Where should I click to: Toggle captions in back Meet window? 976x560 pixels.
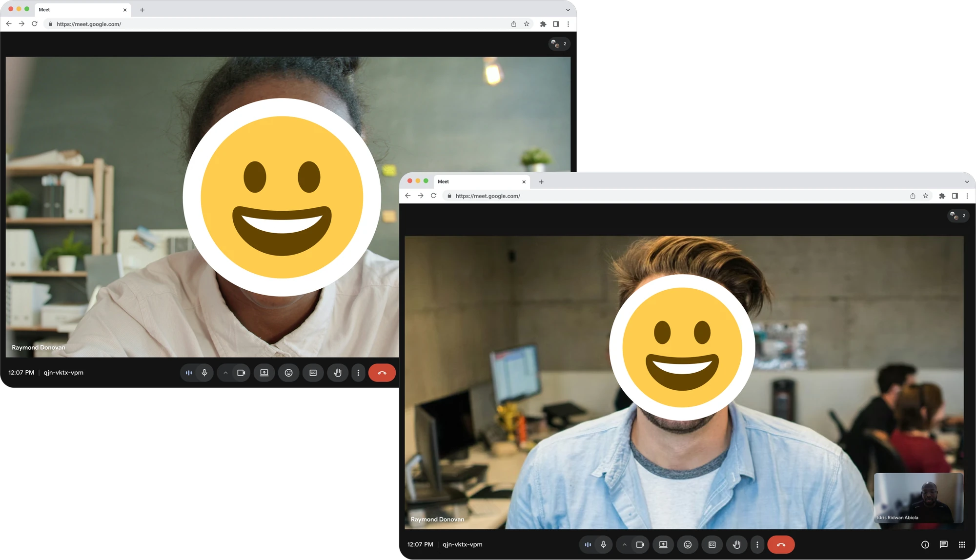pyautogui.click(x=313, y=373)
